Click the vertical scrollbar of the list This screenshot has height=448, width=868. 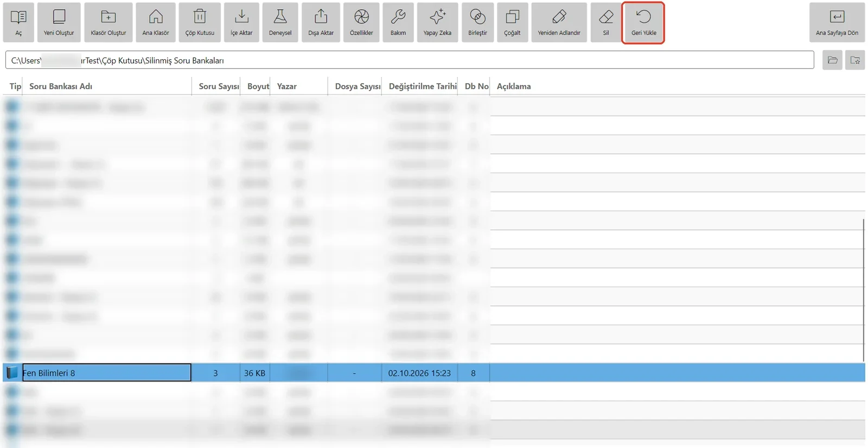863,290
